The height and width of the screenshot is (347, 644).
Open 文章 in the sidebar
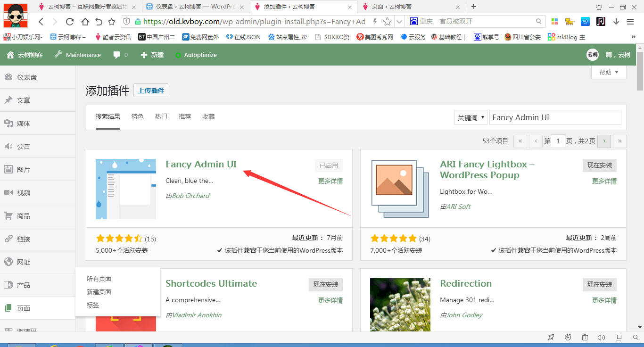point(38,100)
